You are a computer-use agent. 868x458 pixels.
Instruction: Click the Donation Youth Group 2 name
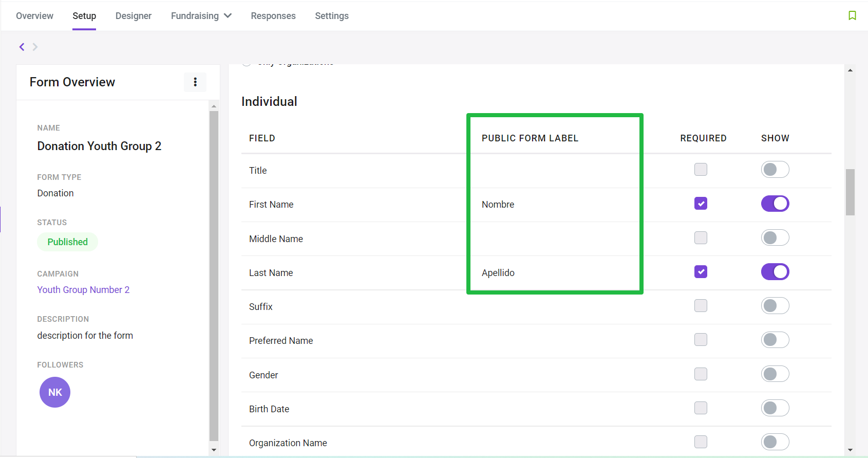[99, 146]
